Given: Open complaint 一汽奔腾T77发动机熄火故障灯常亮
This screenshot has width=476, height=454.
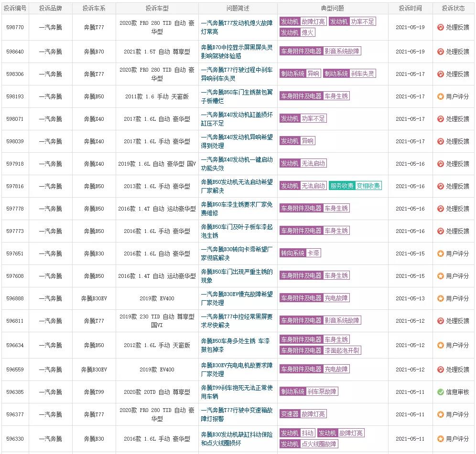Looking at the screenshot, I should click(237, 27).
